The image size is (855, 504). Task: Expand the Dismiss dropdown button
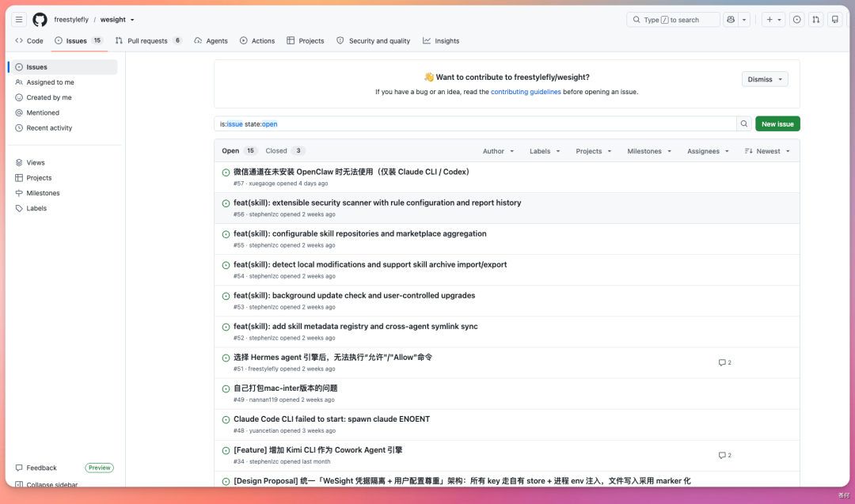point(765,80)
